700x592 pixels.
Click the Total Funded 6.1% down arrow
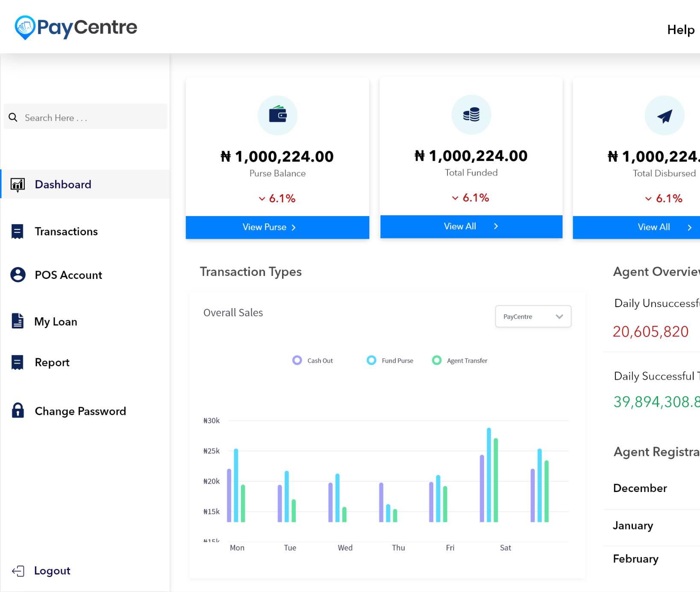coord(455,198)
